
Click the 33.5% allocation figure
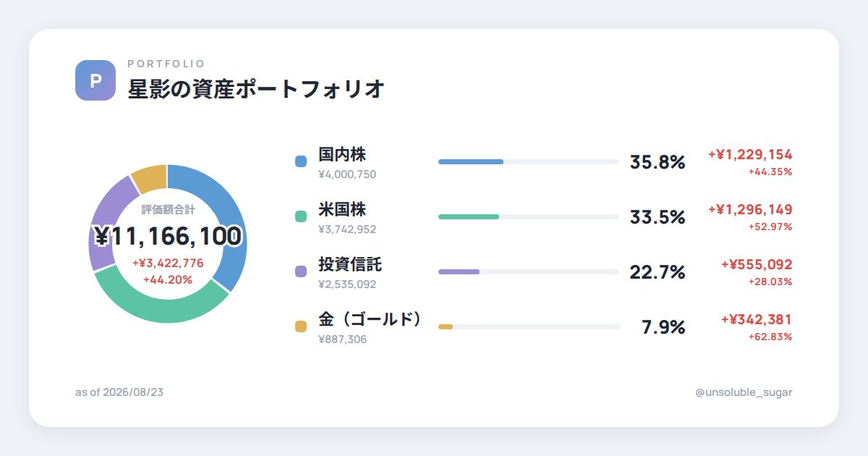coord(658,217)
